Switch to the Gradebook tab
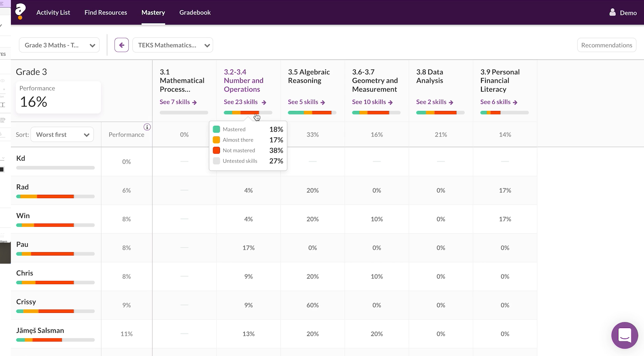The image size is (644, 356). coord(195,13)
